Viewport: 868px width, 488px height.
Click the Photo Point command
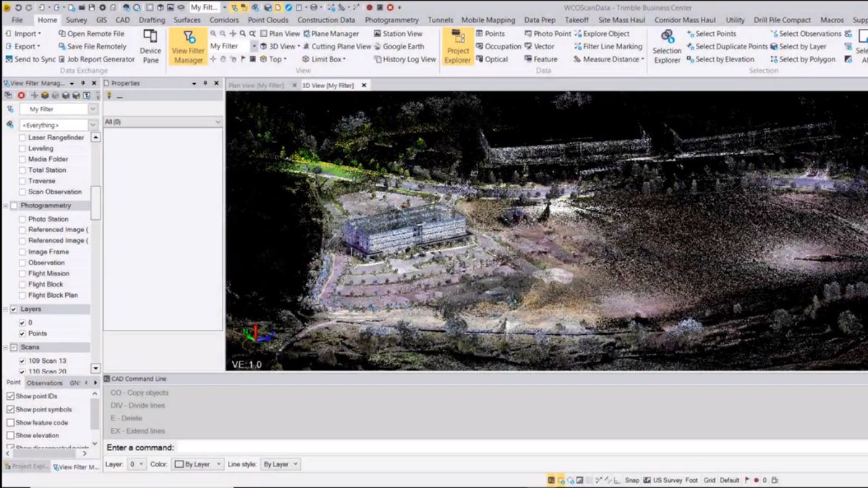[x=548, y=34]
